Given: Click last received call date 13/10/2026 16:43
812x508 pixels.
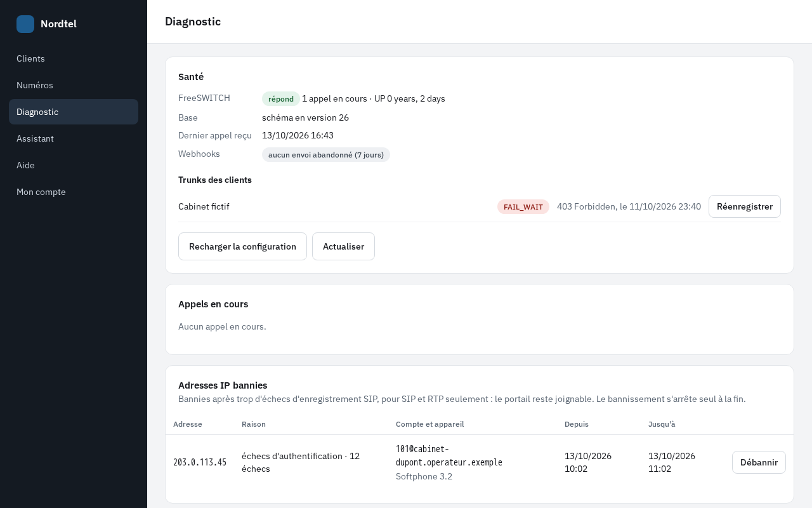Looking at the screenshot, I should pyautogui.click(x=298, y=135).
